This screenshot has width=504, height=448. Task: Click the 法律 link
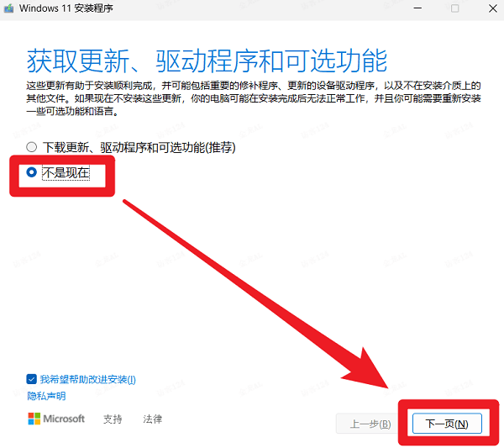(x=152, y=419)
